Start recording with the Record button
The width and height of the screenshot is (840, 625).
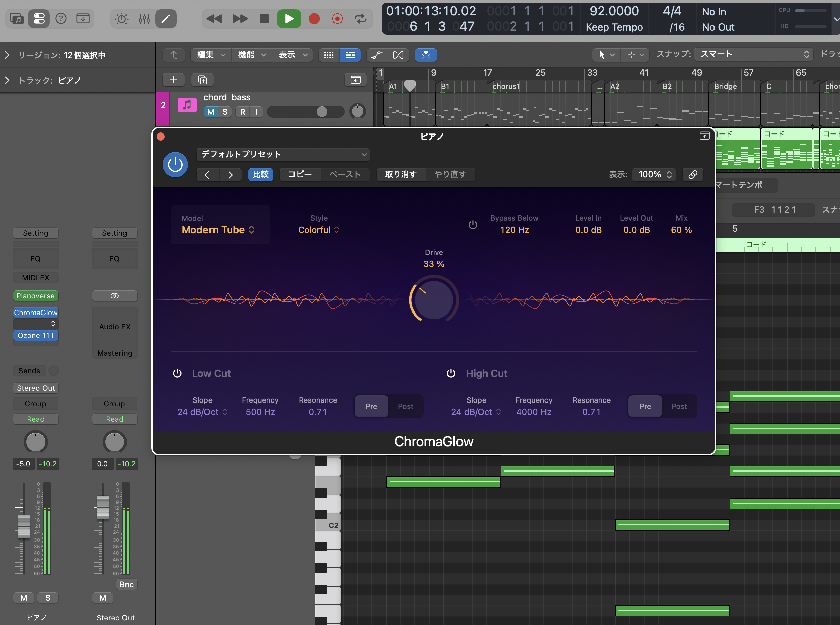point(314,18)
